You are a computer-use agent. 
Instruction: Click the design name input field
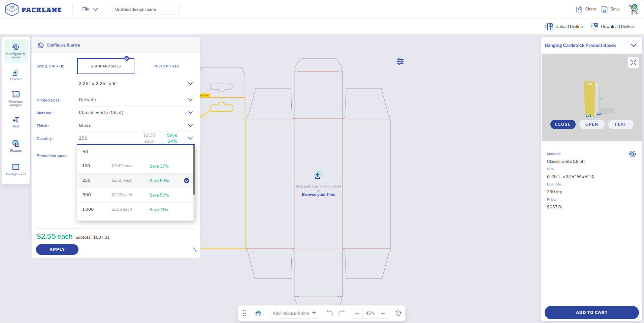[146, 9]
